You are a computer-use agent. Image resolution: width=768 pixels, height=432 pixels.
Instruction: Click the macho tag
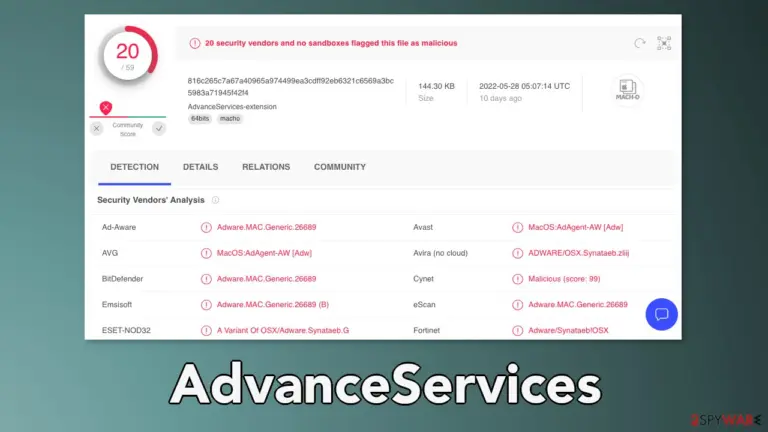point(230,119)
